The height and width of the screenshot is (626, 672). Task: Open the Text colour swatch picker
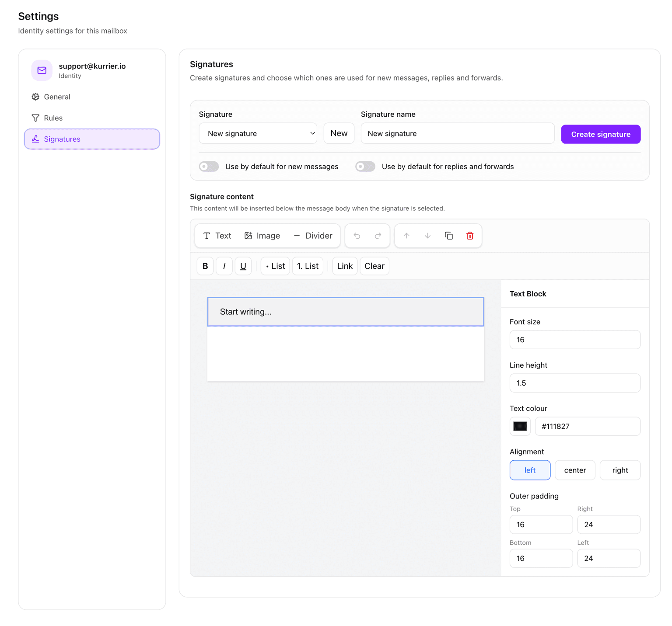point(520,426)
